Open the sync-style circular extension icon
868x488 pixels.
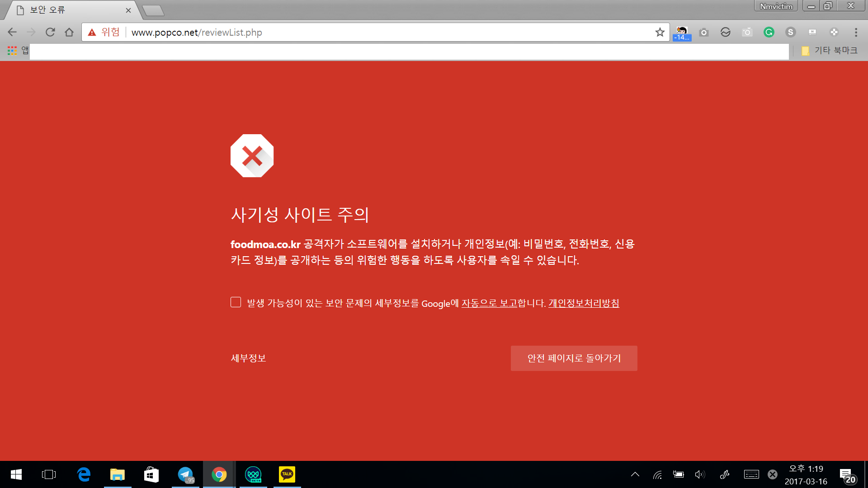725,32
